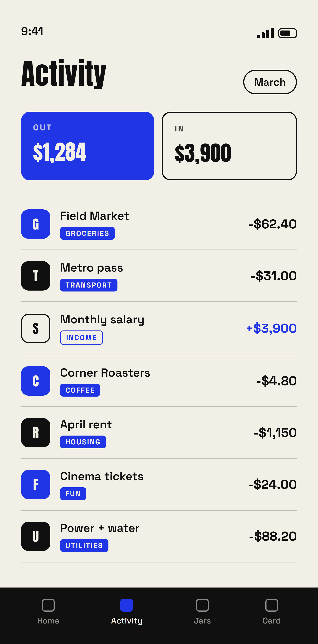Tap the R icon for April rent
The height and width of the screenshot is (644, 318).
(x=36, y=433)
